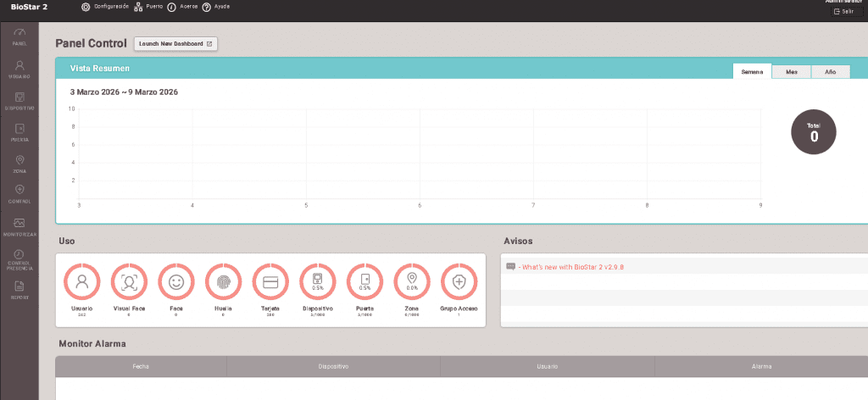Image resolution: width=868 pixels, height=400 pixels.
Task: Click the Visual Face usage icon
Action: [129, 281]
